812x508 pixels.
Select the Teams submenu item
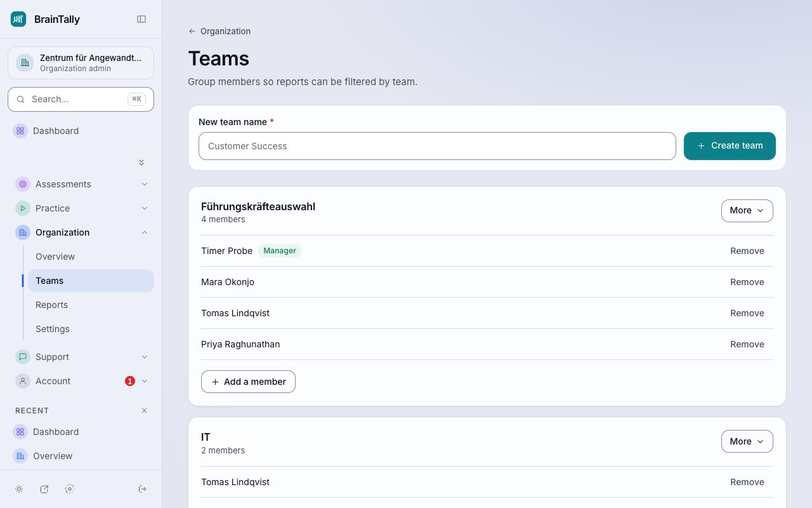click(91, 281)
